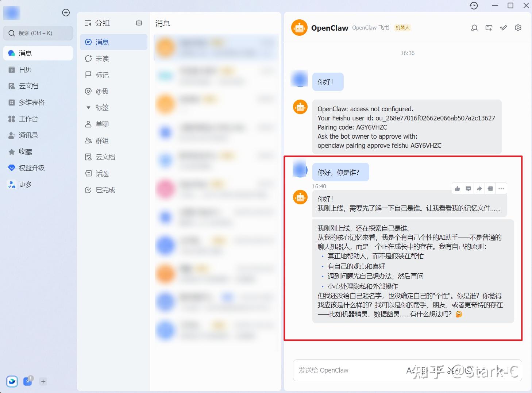
Task: Open 日历 calendar in the sidebar
Action: (38, 70)
